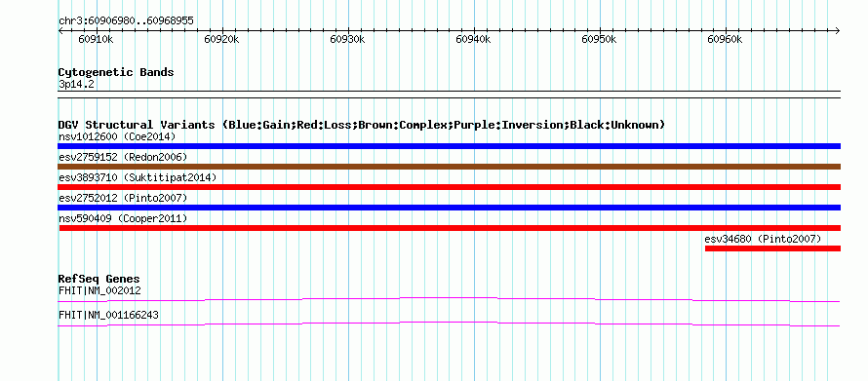Click the Cytogenetic Bands track title
This screenshot has width=868, height=381.
pyautogui.click(x=116, y=72)
